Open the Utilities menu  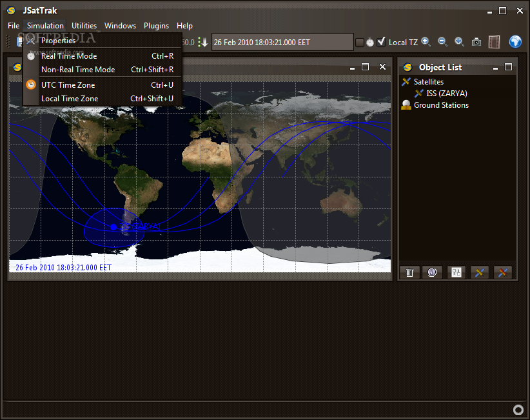84,26
